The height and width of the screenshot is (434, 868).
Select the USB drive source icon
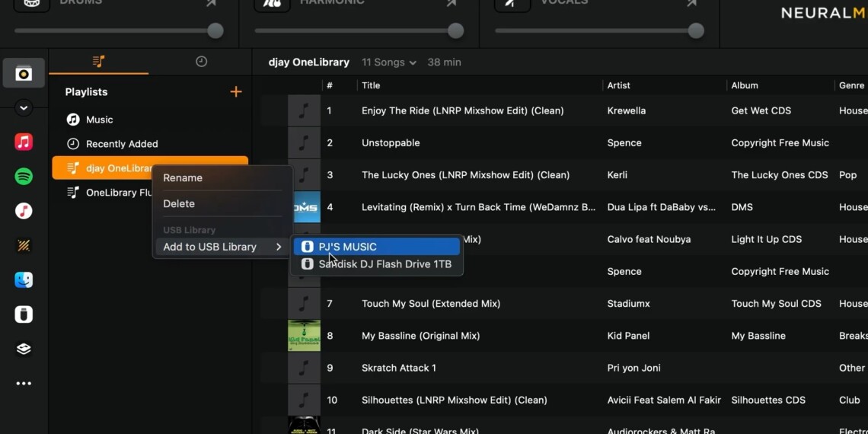(x=24, y=314)
